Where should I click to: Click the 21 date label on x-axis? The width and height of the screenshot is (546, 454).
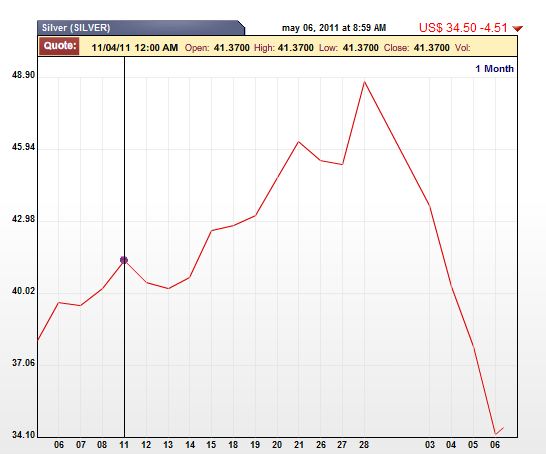click(298, 445)
